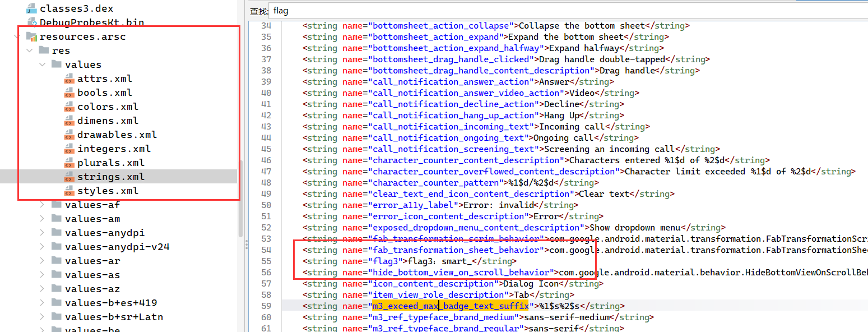Click the values-b+es+419 folder icon

click(x=56, y=303)
